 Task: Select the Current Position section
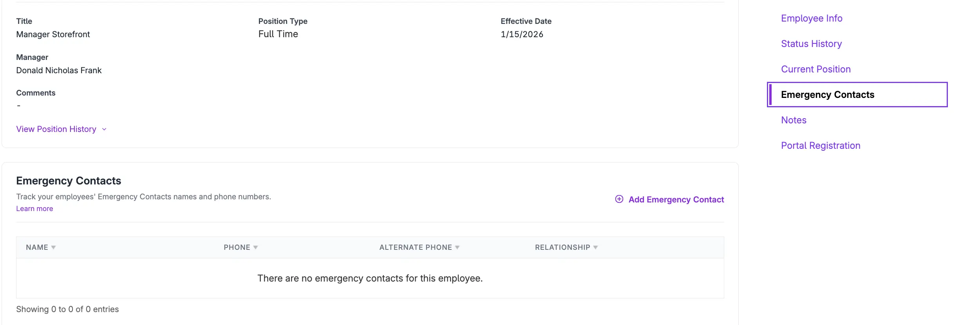(x=815, y=69)
